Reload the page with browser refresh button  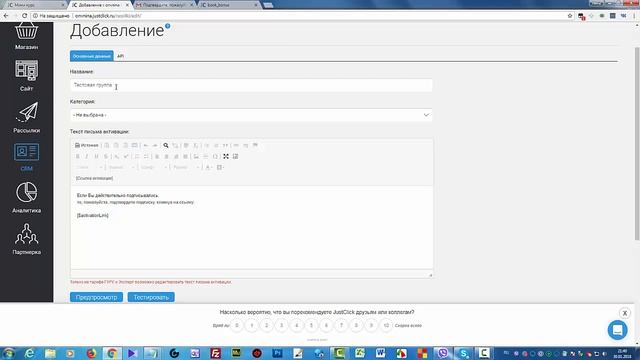(24, 16)
